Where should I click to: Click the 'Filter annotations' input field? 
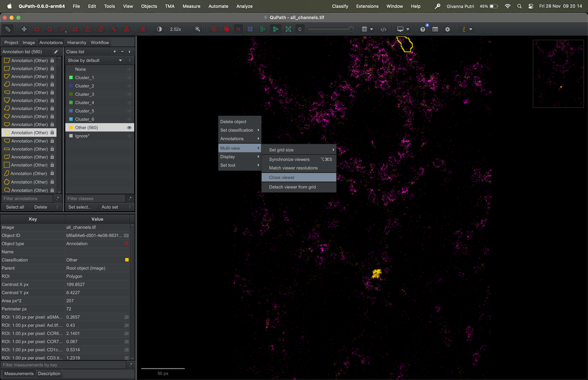click(27, 198)
